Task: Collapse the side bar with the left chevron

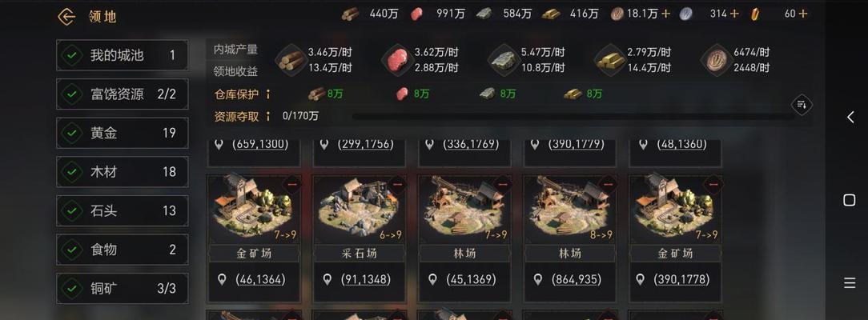Action: (x=850, y=117)
